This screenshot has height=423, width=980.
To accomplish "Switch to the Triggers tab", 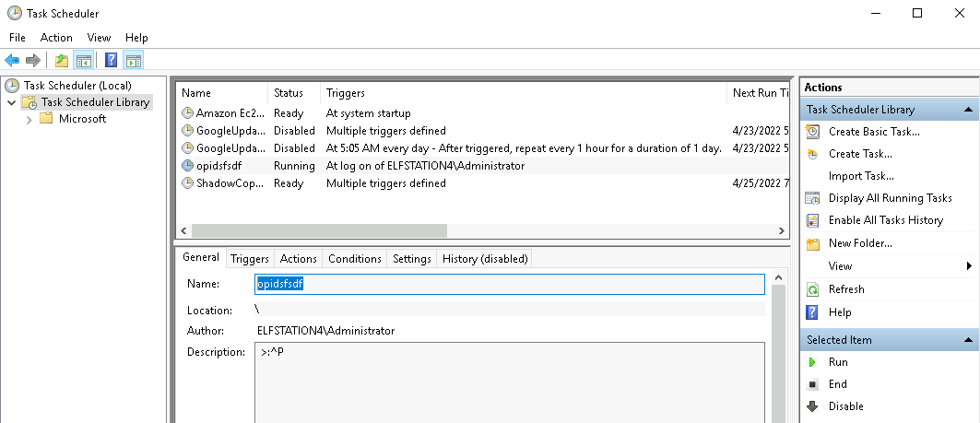I will click(249, 259).
